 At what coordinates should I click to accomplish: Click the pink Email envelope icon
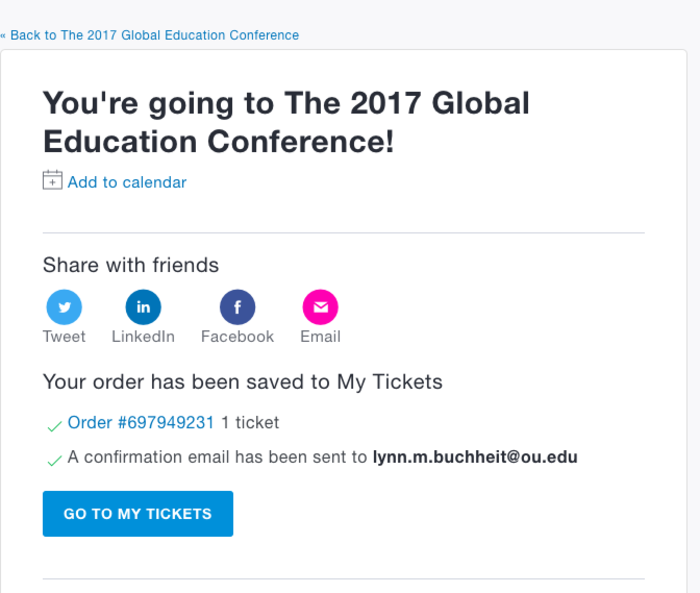click(320, 307)
